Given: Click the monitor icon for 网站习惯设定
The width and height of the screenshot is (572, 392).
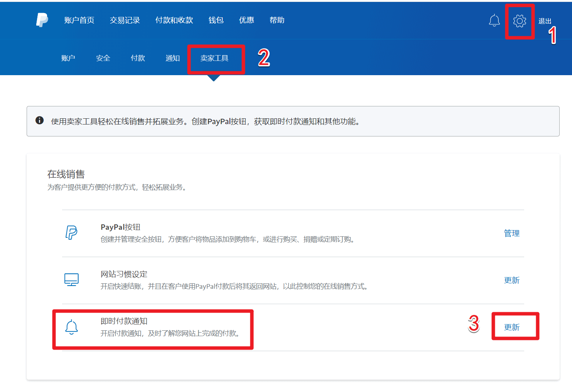Looking at the screenshot, I should [x=71, y=280].
